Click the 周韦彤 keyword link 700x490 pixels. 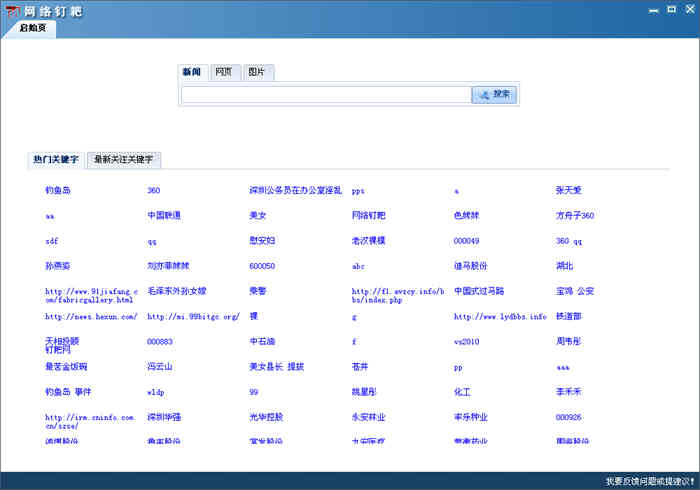tap(568, 341)
